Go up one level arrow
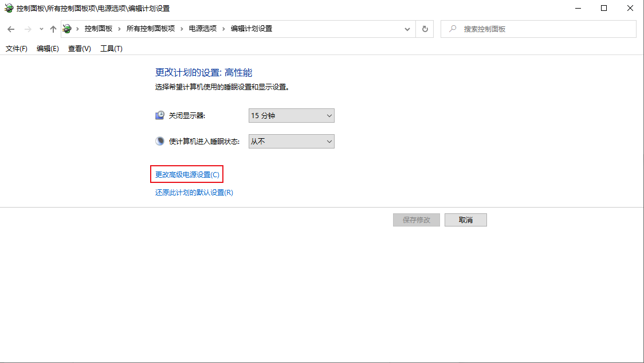This screenshot has width=644, height=363. [53, 29]
